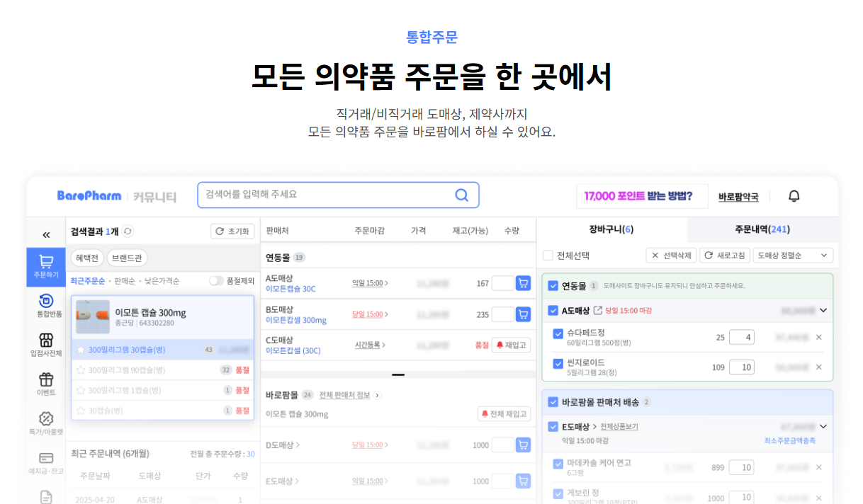This screenshot has width=863, height=504.
Task: Check the 전체선택 checkbox
Action: coord(548,256)
